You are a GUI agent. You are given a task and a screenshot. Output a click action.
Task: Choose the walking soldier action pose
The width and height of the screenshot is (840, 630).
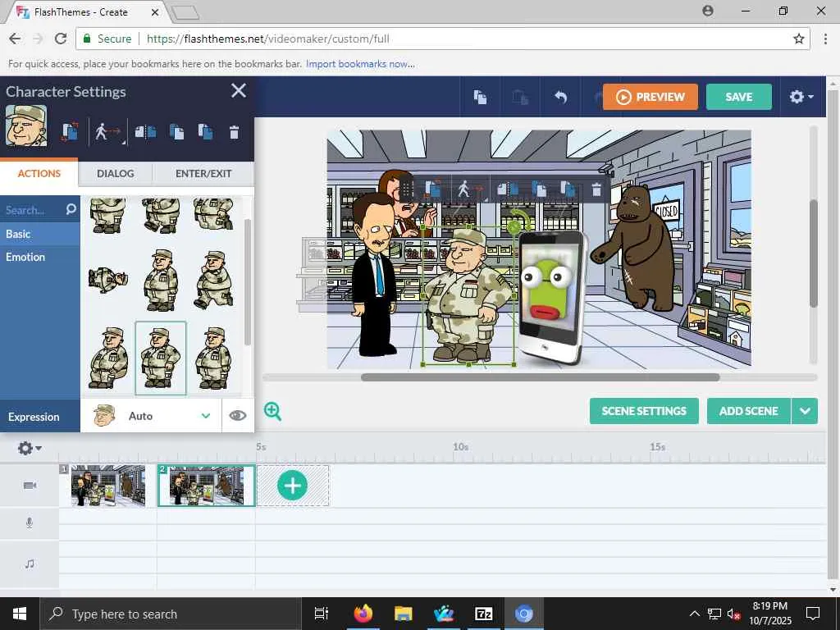[214, 280]
